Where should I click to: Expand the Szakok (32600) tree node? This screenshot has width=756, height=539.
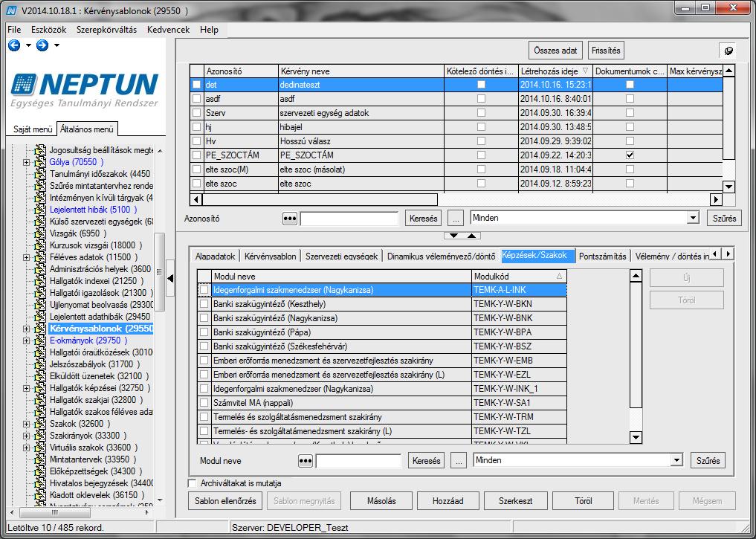[x=26, y=424]
